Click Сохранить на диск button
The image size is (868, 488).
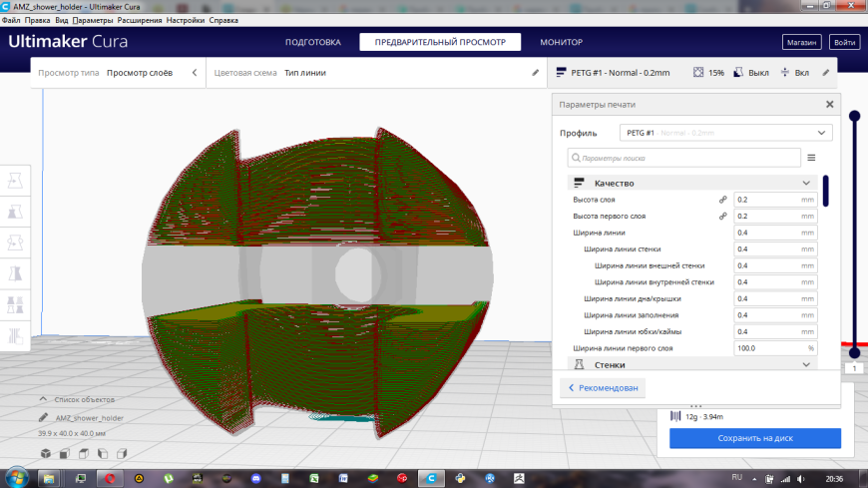coord(755,438)
